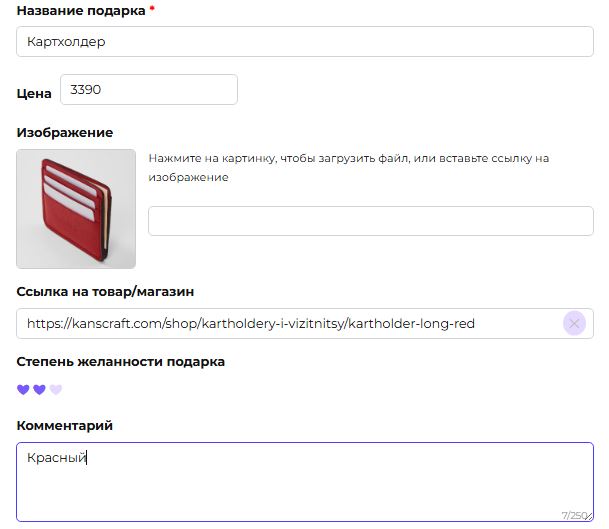
Task: Set desirability to two hearts
Action: tap(39, 389)
